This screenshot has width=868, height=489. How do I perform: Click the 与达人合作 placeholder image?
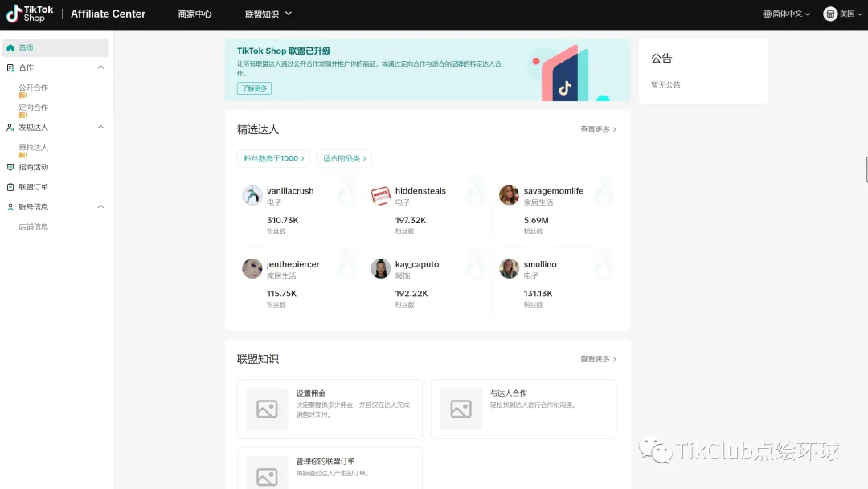(461, 410)
